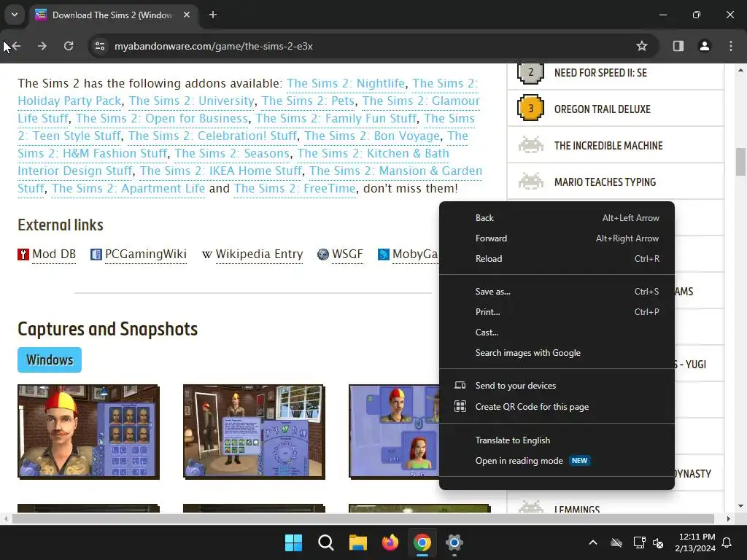Click the browser forward arrow
747x560 pixels.
[42, 46]
